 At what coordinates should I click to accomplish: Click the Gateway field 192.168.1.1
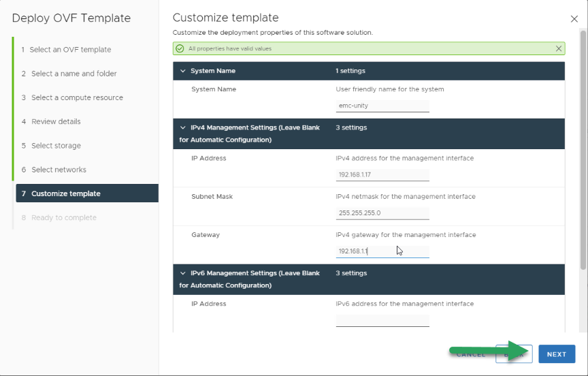tap(382, 251)
